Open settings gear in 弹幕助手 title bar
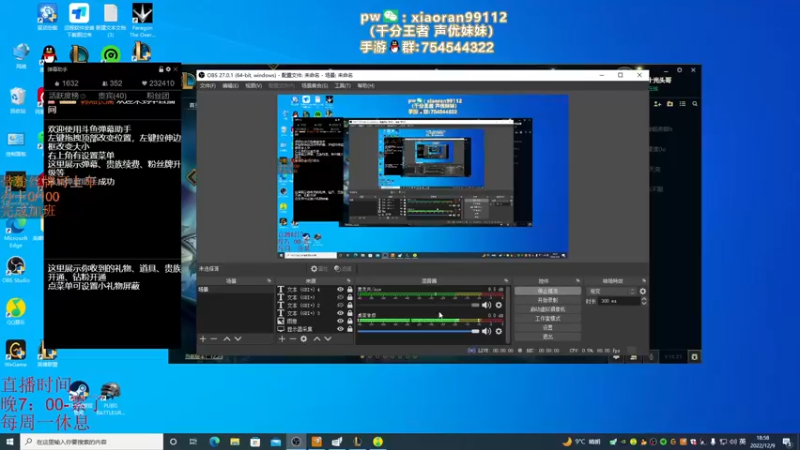This screenshot has height=450, width=800. pyautogui.click(x=168, y=69)
